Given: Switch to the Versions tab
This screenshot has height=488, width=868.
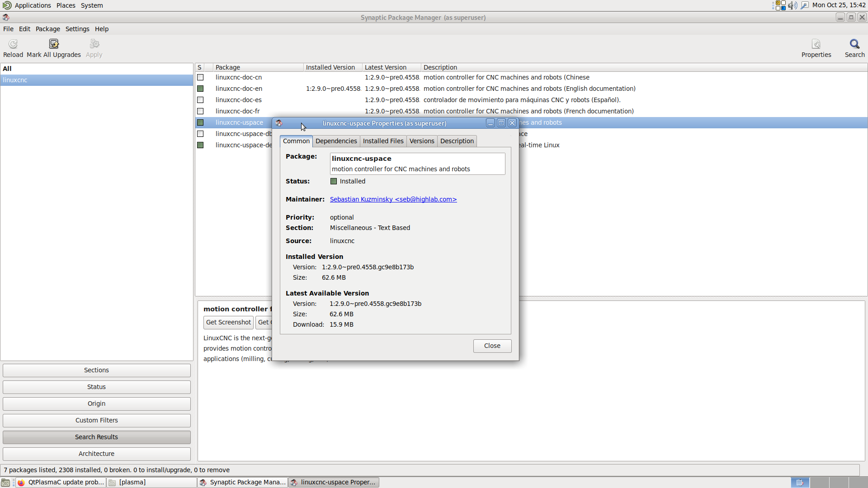Looking at the screenshot, I should [422, 141].
